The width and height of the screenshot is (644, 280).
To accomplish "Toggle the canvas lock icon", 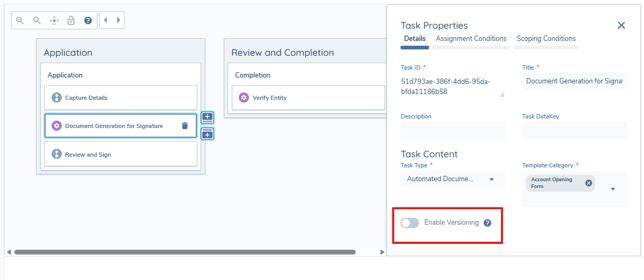I will tap(71, 20).
